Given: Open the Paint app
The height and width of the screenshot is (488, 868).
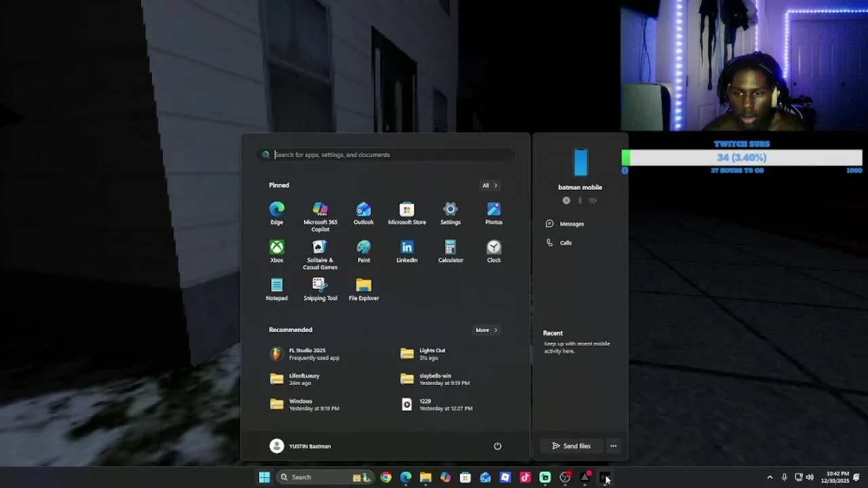Looking at the screenshot, I should [x=363, y=251].
